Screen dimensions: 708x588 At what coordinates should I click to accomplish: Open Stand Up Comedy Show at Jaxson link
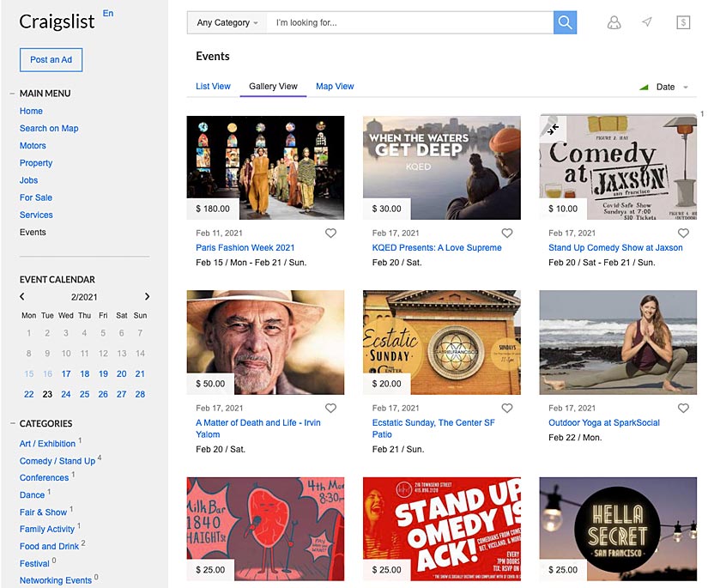(615, 247)
